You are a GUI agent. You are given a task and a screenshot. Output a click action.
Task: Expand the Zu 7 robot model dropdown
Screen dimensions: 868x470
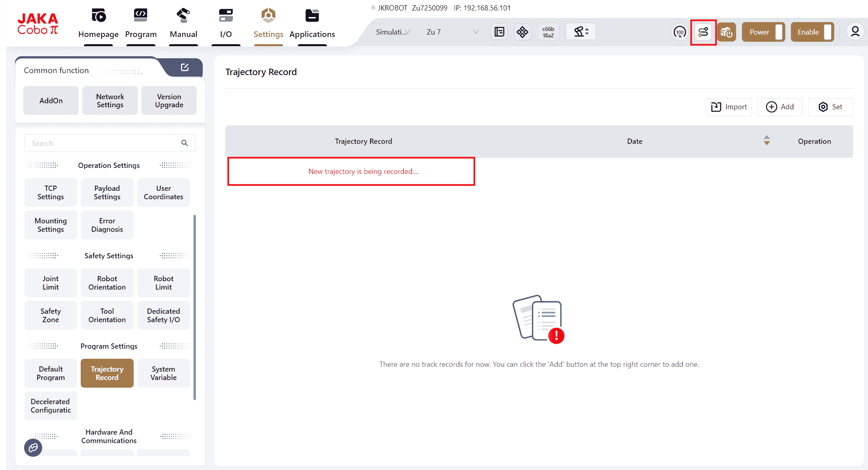(x=452, y=32)
